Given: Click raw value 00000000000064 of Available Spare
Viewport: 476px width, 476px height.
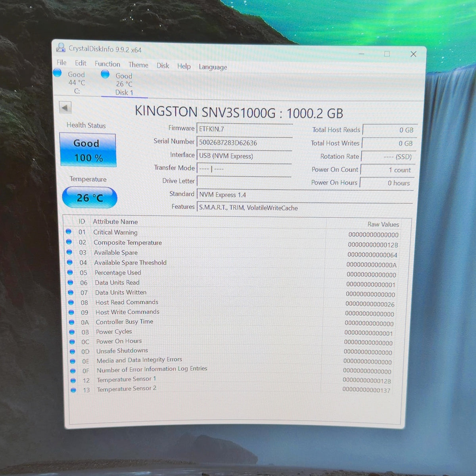Looking at the screenshot, I should tap(372, 255).
